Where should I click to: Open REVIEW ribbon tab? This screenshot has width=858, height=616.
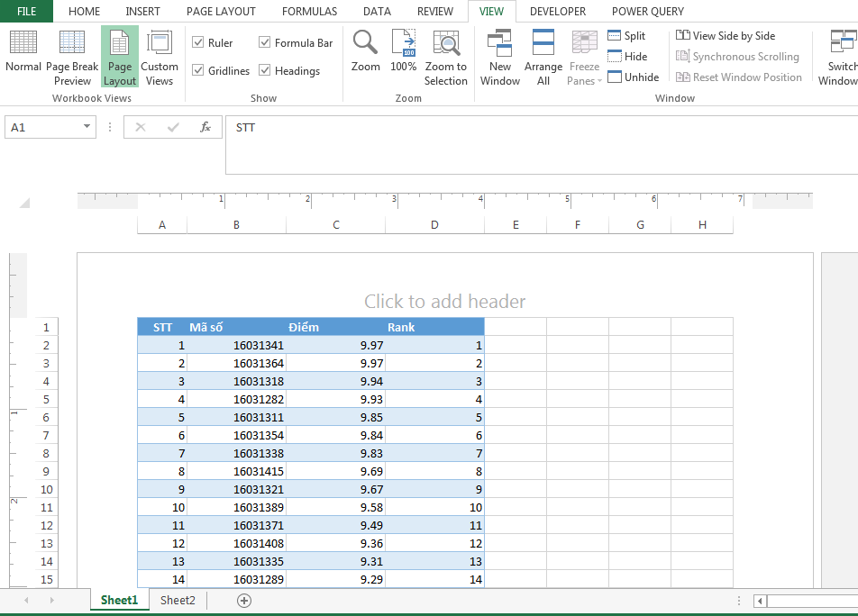pyautogui.click(x=435, y=11)
